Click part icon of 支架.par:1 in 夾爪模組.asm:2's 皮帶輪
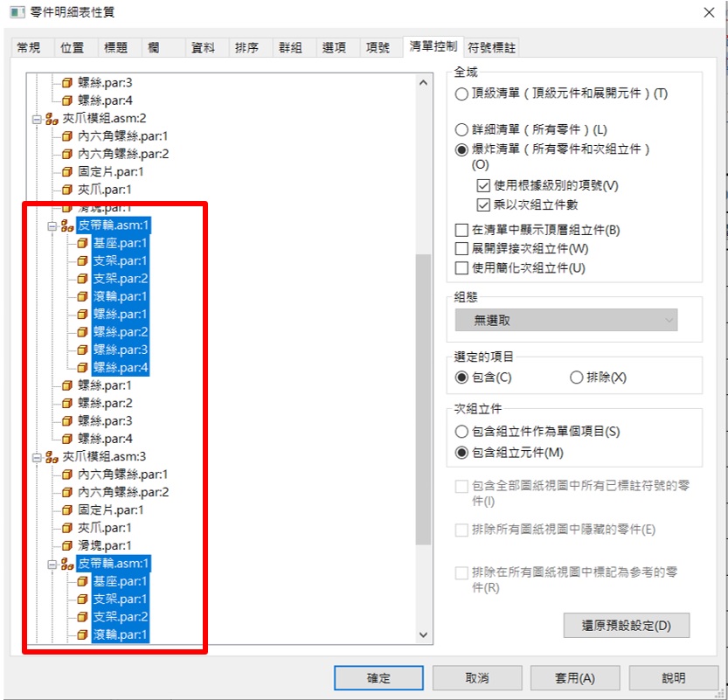This screenshot has height=700, width=728. [83, 261]
